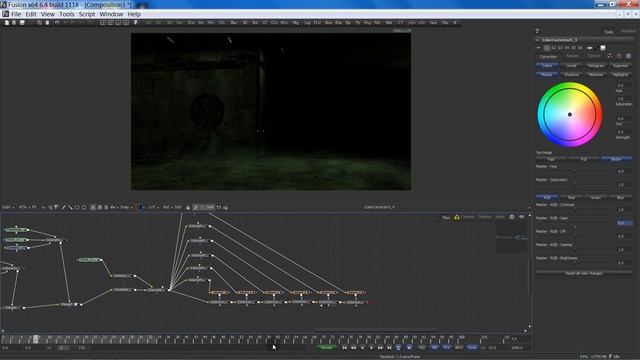Open the Console tab in flow view
The image size is (640, 360).
click(467, 217)
